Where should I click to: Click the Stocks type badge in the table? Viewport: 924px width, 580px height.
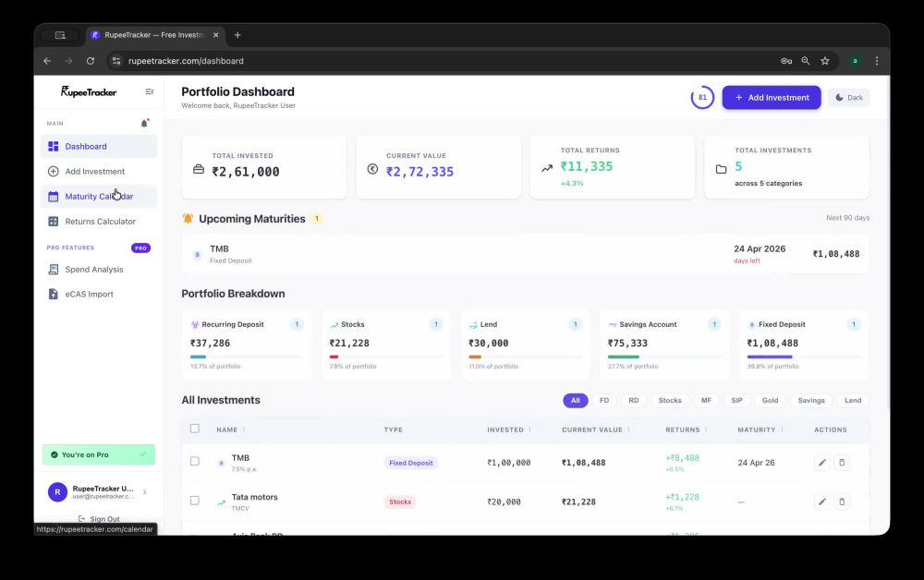pos(400,501)
